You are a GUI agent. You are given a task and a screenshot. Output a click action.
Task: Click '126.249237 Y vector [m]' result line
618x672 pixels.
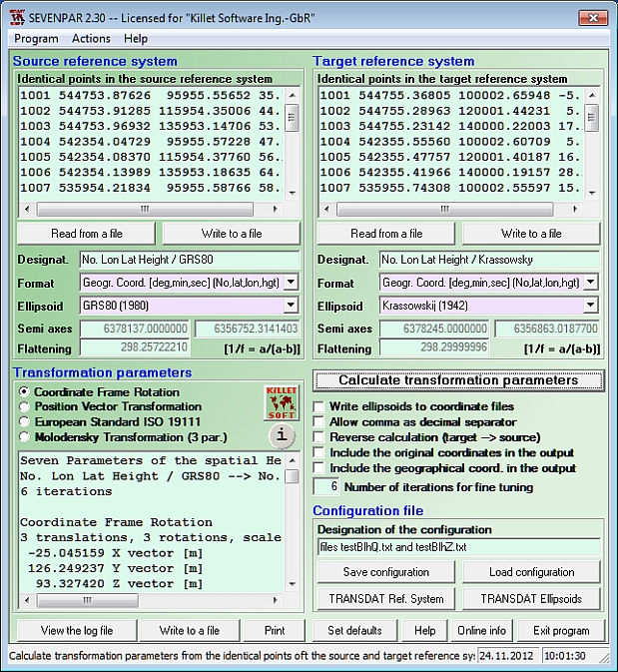(115, 569)
